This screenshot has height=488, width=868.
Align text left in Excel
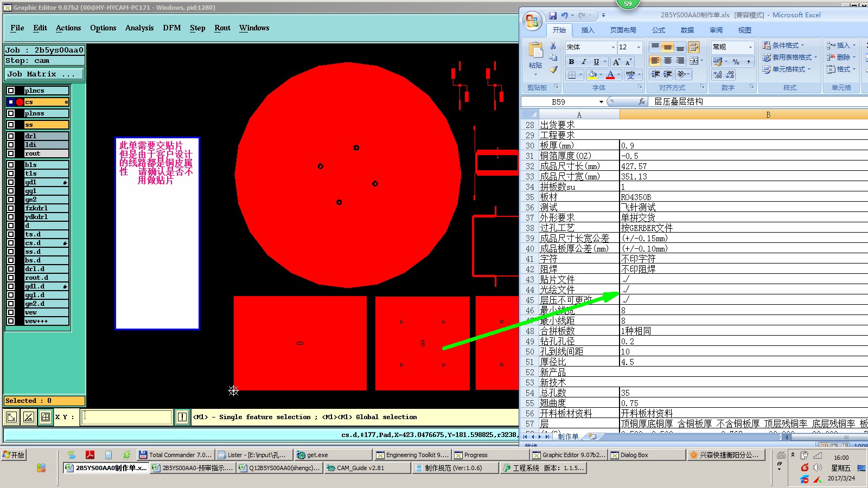click(x=655, y=61)
